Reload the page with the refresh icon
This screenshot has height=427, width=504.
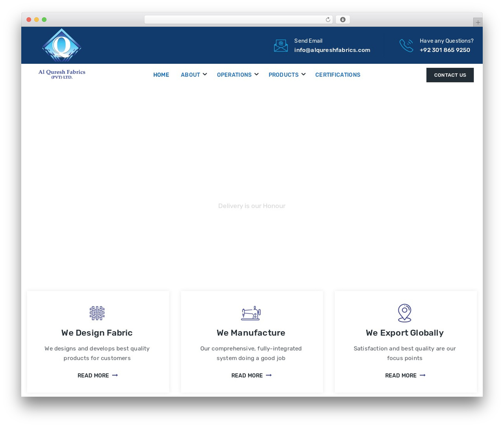(x=328, y=20)
